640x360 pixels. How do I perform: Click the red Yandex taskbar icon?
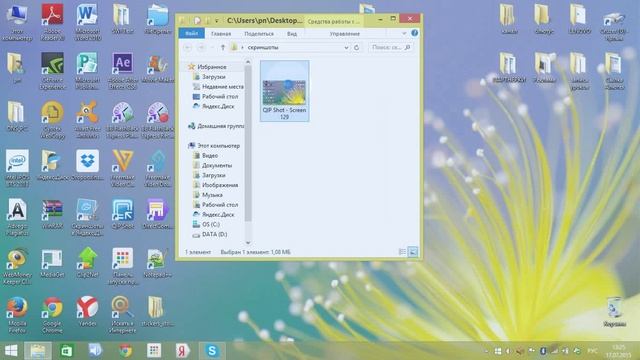[x=183, y=351]
